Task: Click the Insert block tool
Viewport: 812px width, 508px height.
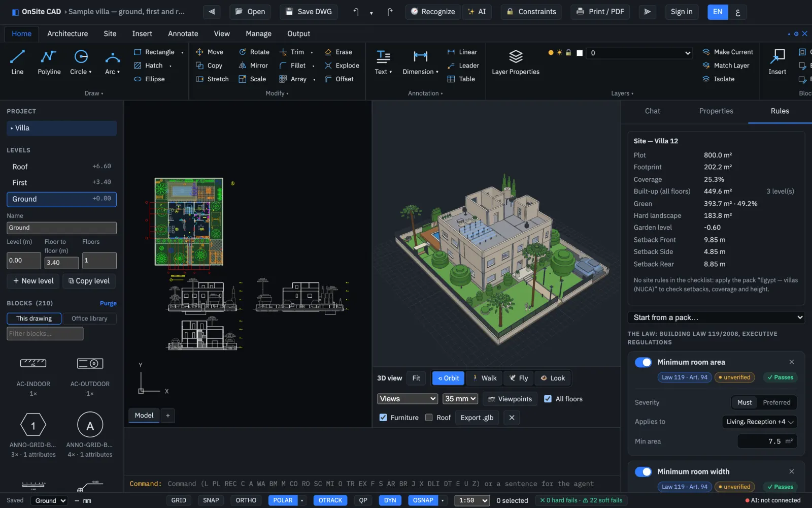Action: [777, 62]
